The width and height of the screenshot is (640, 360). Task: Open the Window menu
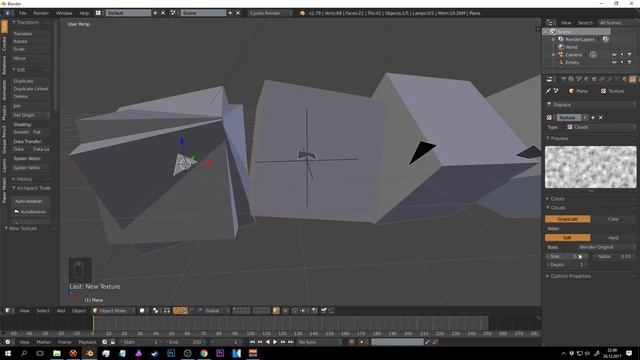click(64, 13)
